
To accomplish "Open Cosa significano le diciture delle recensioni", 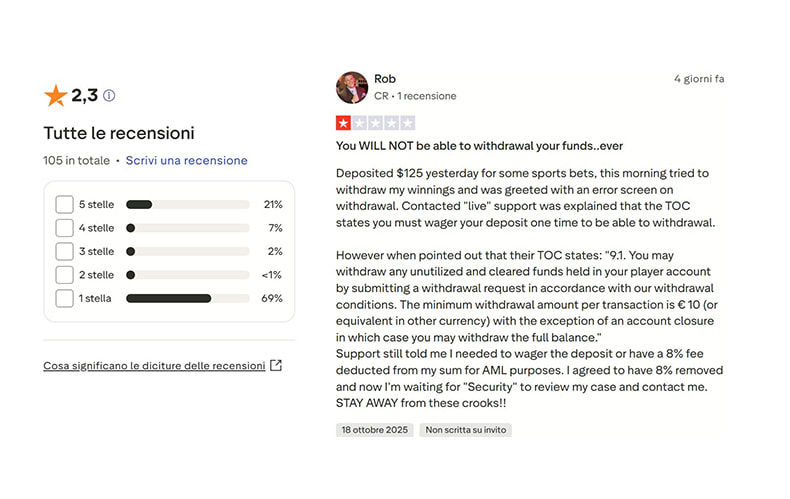I will tap(154, 366).
